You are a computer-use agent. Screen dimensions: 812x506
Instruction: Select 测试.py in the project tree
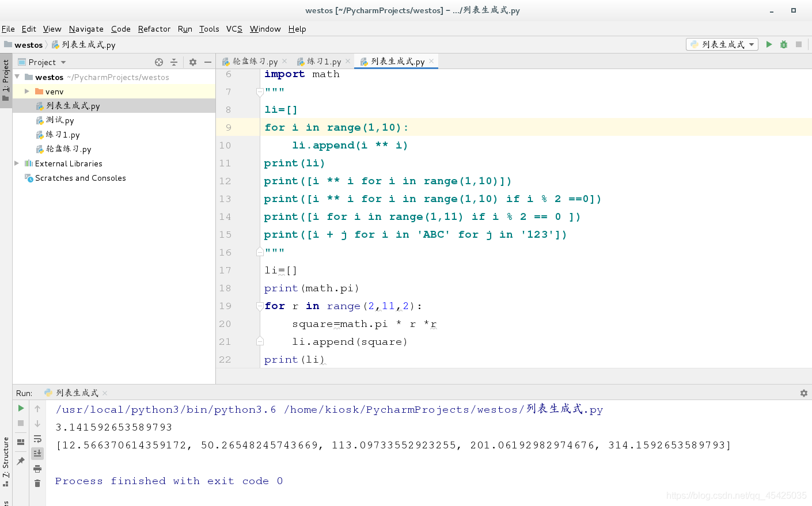point(60,120)
